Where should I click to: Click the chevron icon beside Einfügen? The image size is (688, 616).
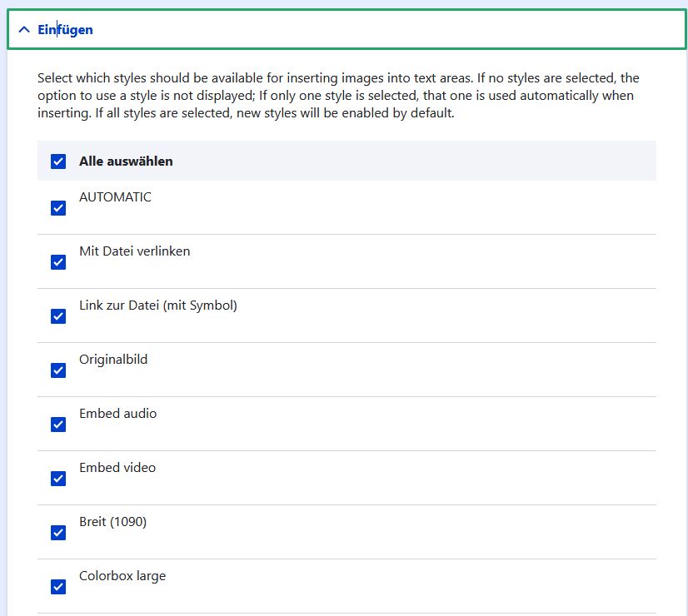pyautogui.click(x=23, y=30)
